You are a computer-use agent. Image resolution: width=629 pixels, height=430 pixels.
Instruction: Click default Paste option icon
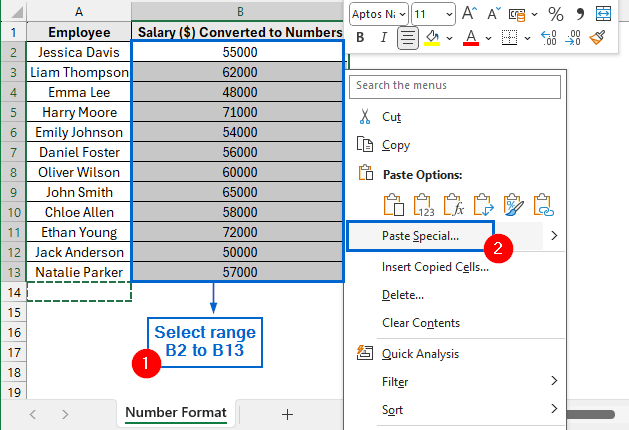394,205
